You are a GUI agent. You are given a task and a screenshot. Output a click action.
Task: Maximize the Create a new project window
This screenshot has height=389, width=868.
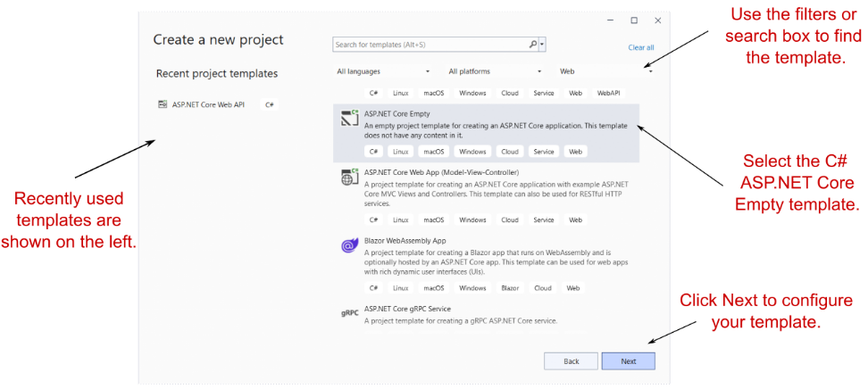[634, 21]
